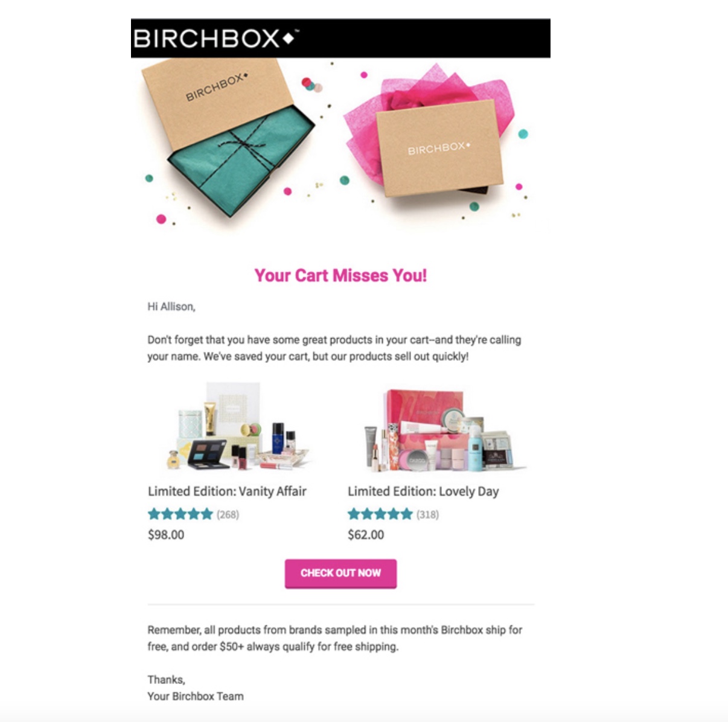Click the $62.00 price
The image size is (728, 722).
[x=366, y=535]
